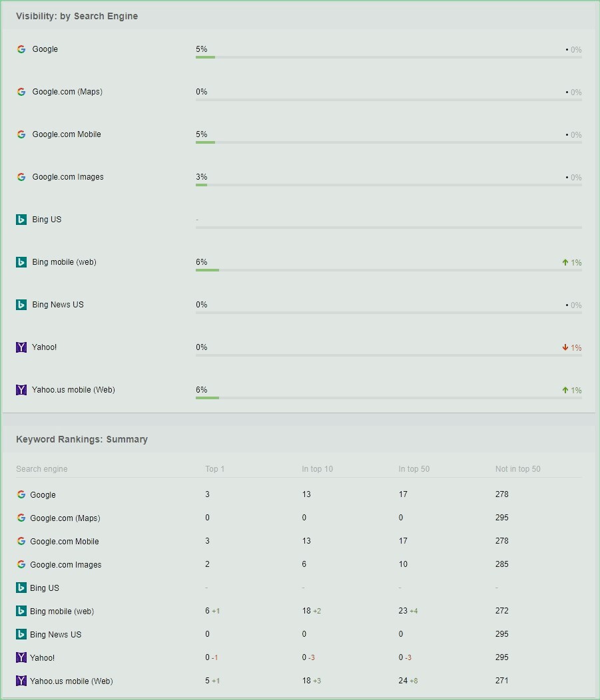Sort by the "In top 10" column header
The height and width of the screenshot is (700, 600).
coord(317,469)
